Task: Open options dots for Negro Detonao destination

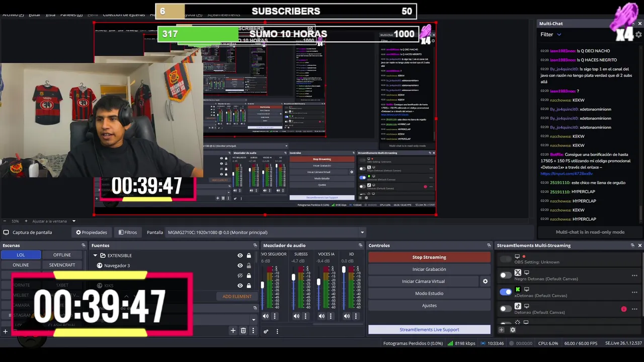Action: pyautogui.click(x=634, y=276)
